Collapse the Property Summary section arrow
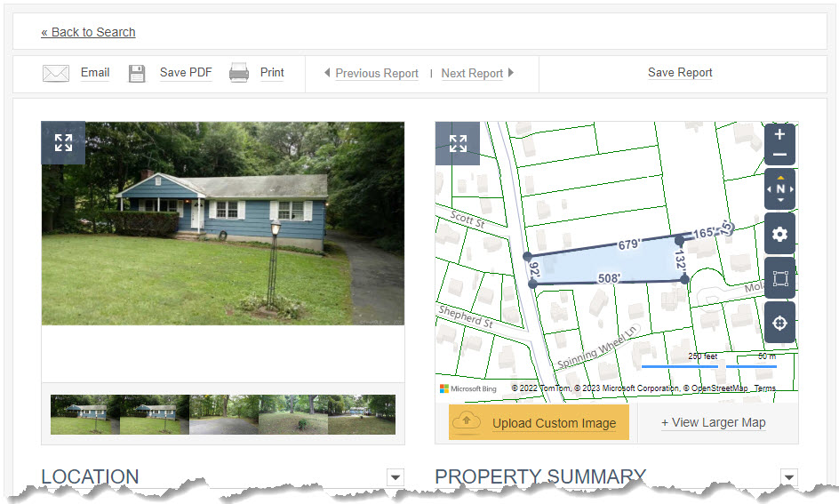Image resolution: width=839 pixels, height=504 pixels. point(788,476)
